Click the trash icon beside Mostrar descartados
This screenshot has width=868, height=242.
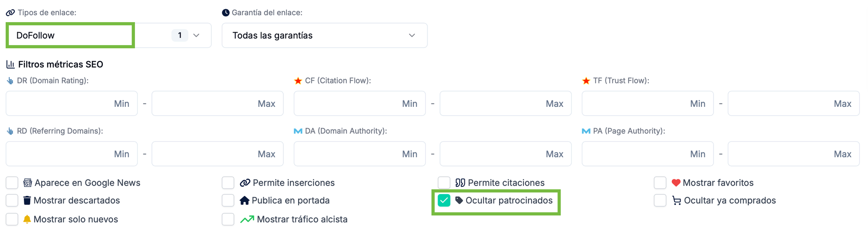point(27,200)
